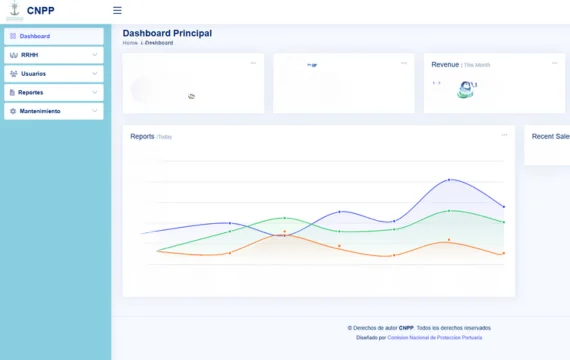The height and width of the screenshot is (360, 570).
Task: Click the Dashboard Principal heading
Action: pyautogui.click(x=167, y=33)
